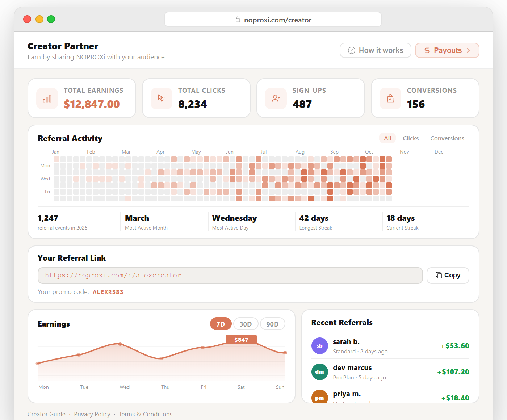The width and height of the screenshot is (507, 420).
Task: Open the Creator Guide link
Action: tap(46, 414)
